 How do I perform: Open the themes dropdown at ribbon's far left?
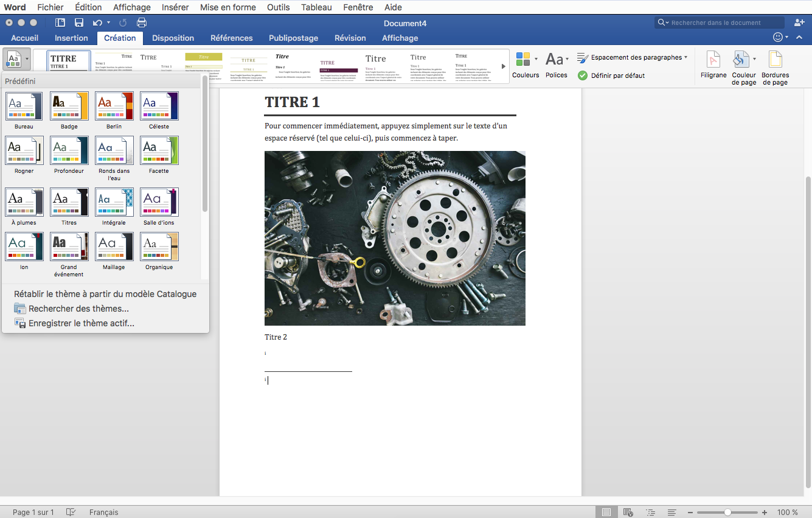pos(16,58)
